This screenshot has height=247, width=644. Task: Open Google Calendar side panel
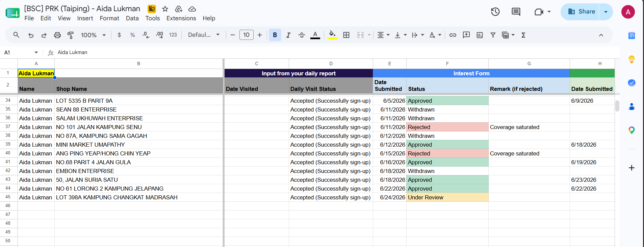tap(632, 35)
